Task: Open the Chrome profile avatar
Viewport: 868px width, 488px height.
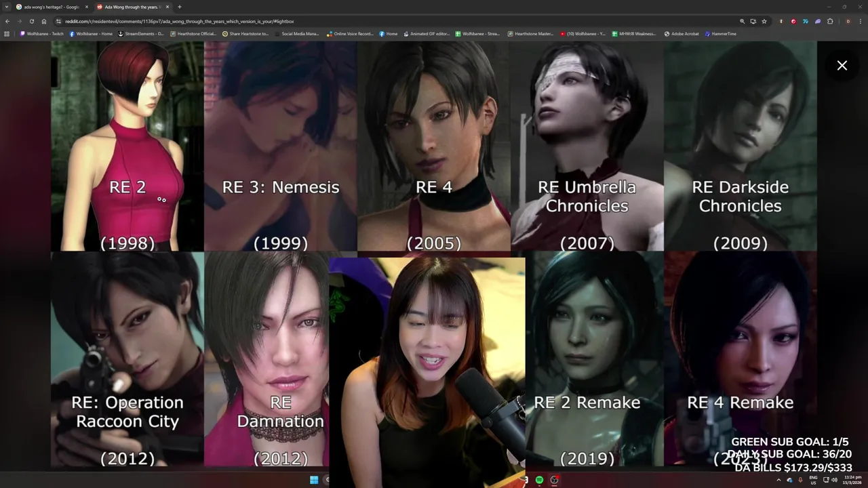Action: [x=848, y=21]
